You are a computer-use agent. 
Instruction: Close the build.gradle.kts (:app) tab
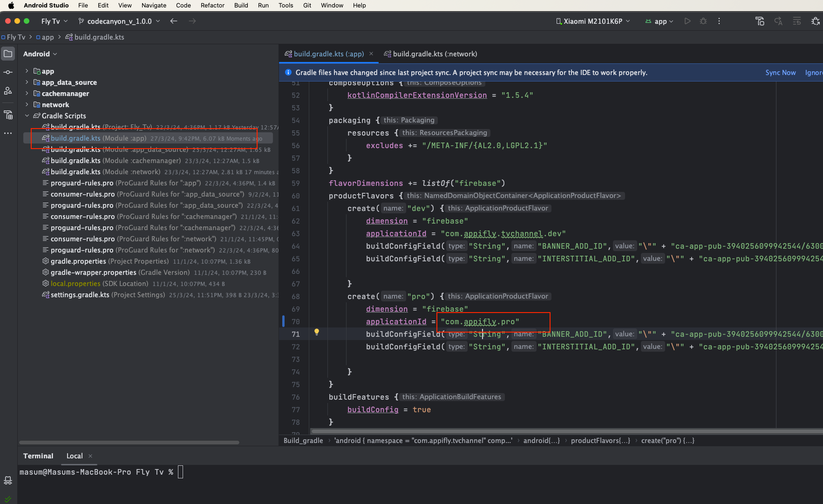[x=371, y=54]
